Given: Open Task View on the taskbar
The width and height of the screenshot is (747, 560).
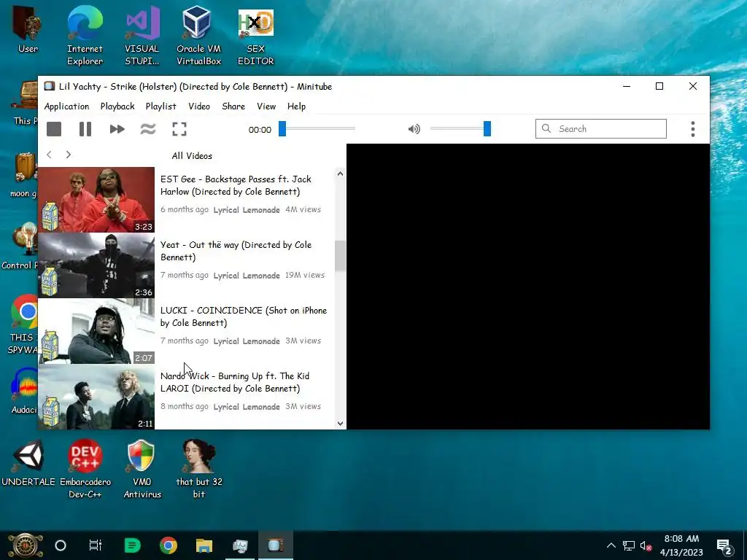Looking at the screenshot, I should pyautogui.click(x=96, y=545).
